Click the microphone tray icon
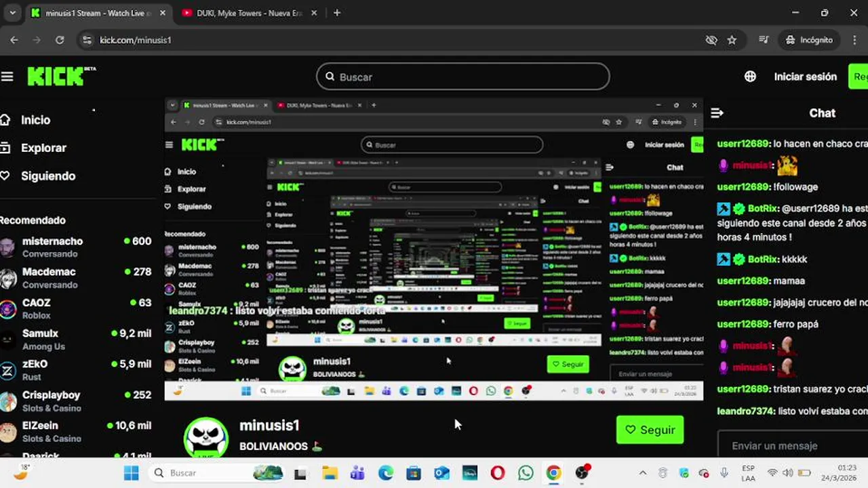The height and width of the screenshot is (488, 868). tap(724, 473)
